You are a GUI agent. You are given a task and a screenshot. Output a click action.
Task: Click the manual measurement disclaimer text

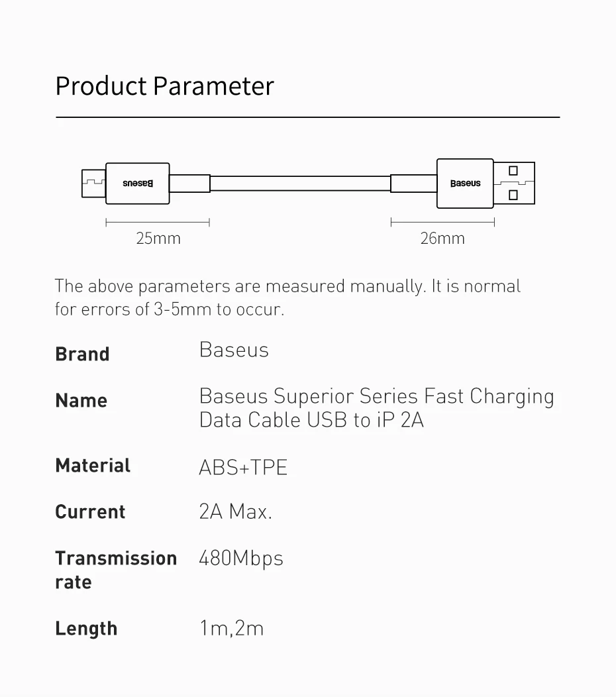(x=287, y=297)
